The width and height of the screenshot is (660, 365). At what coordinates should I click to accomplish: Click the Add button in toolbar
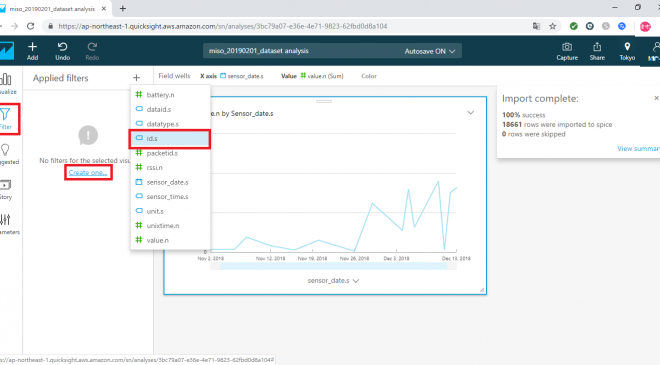click(32, 51)
